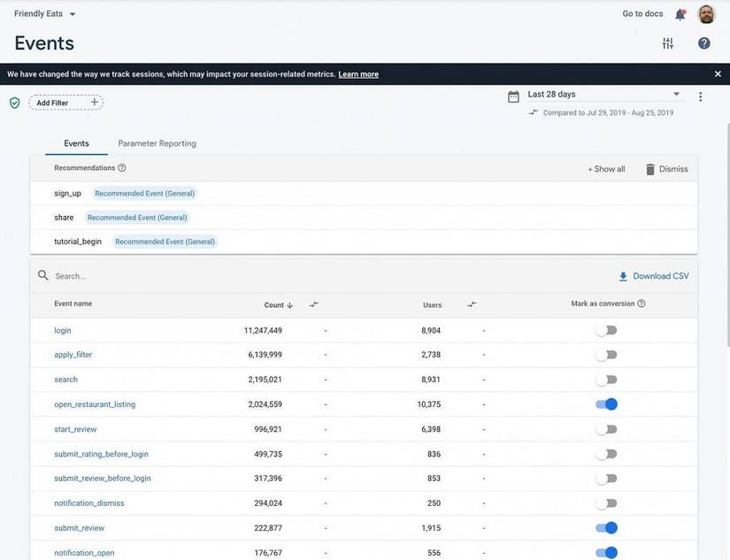
Task: Open the Friendly Eats account picker
Action: point(40,12)
